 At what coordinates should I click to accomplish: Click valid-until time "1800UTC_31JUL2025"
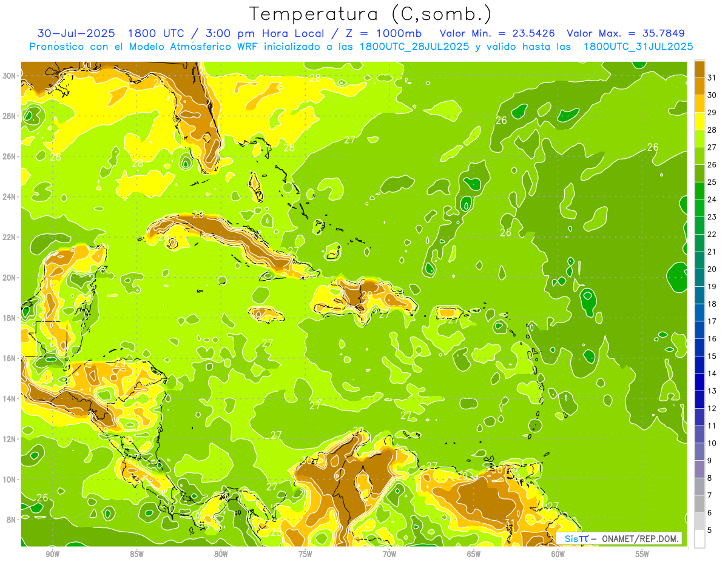tap(638, 46)
